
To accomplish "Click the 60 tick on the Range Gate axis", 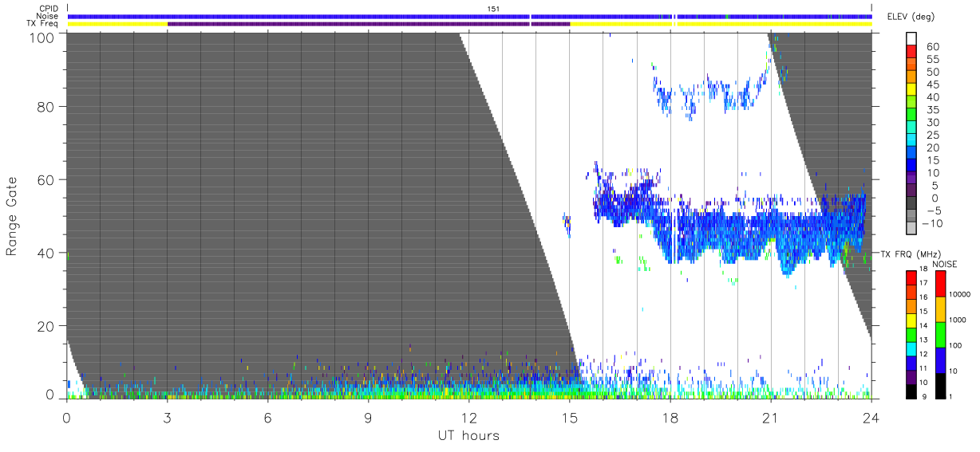I will pos(47,180).
